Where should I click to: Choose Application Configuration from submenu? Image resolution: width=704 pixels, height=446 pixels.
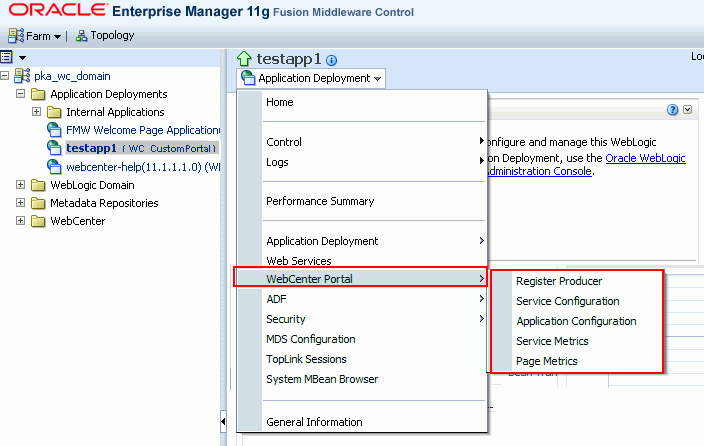(577, 321)
